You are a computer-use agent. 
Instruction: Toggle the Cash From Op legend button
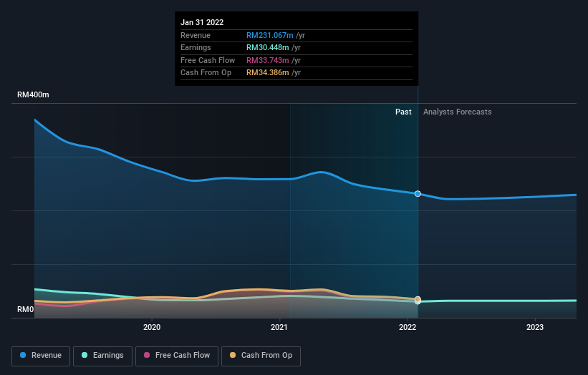pyautogui.click(x=261, y=356)
